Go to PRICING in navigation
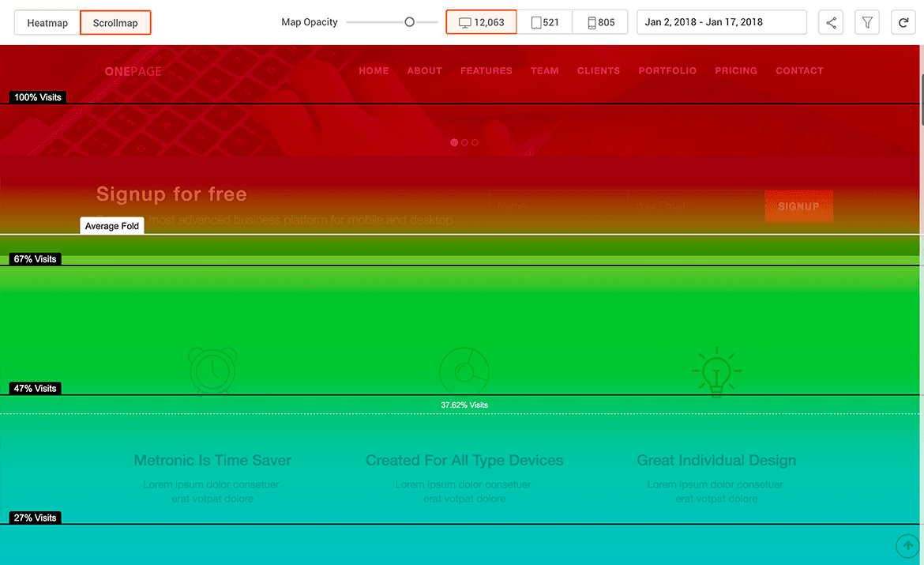This screenshot has width=924, height=565. (x=736, y=71)
